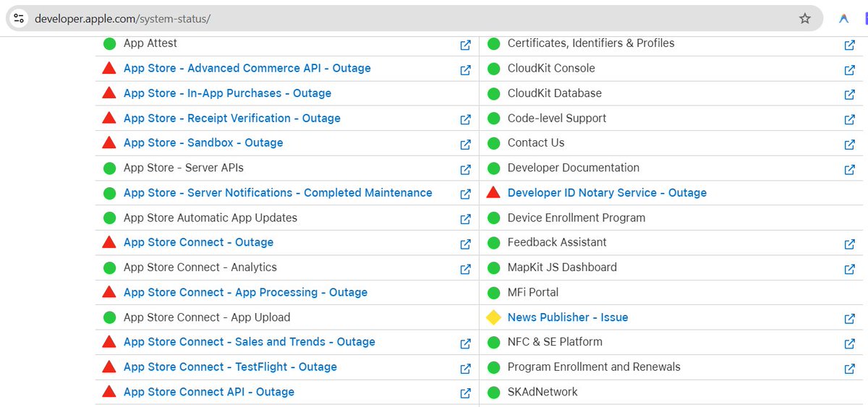Open external link icon for Developer Documentation
The width and height of the screenshot is (868, 407).
850,169
